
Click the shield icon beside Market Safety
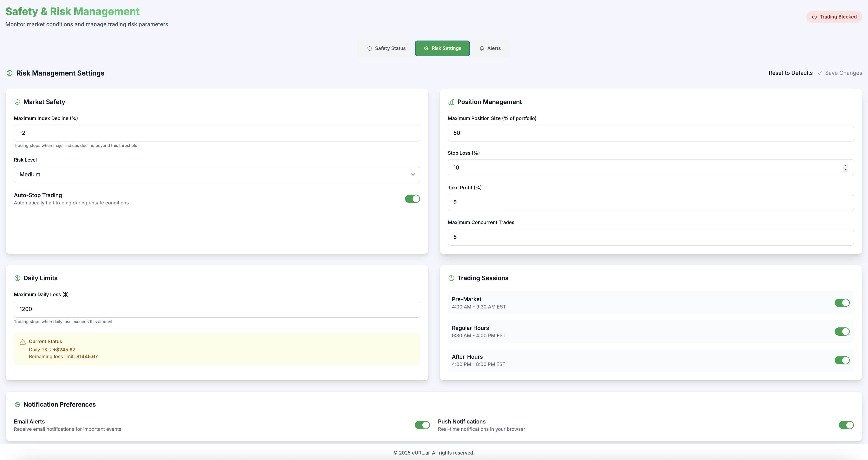tap(17, 102)
